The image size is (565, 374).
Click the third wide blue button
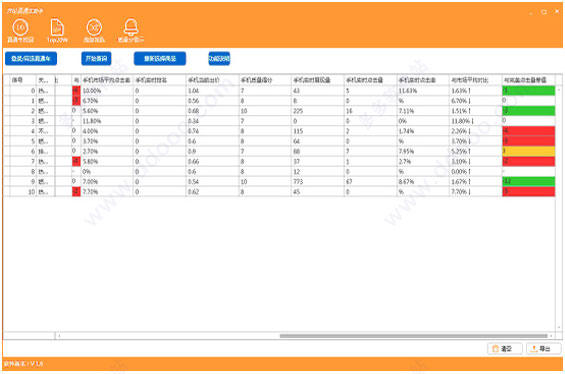160,59
